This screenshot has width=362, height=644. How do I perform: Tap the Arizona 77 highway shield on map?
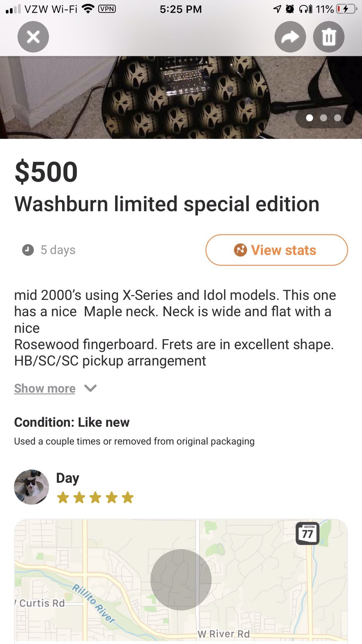[x=307, y=534]
